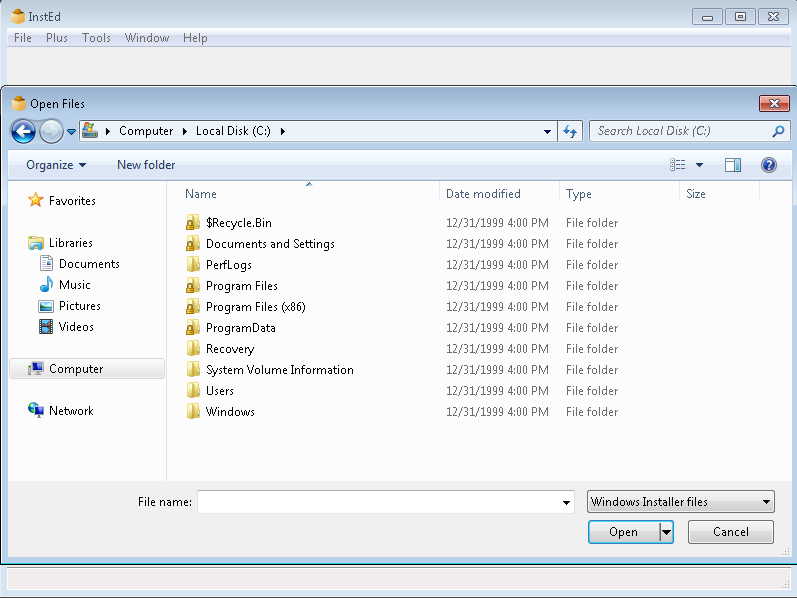This screenshot has height=598, width=797.
Task: Click the search magnifier icon
Action: tap(778, 131)
